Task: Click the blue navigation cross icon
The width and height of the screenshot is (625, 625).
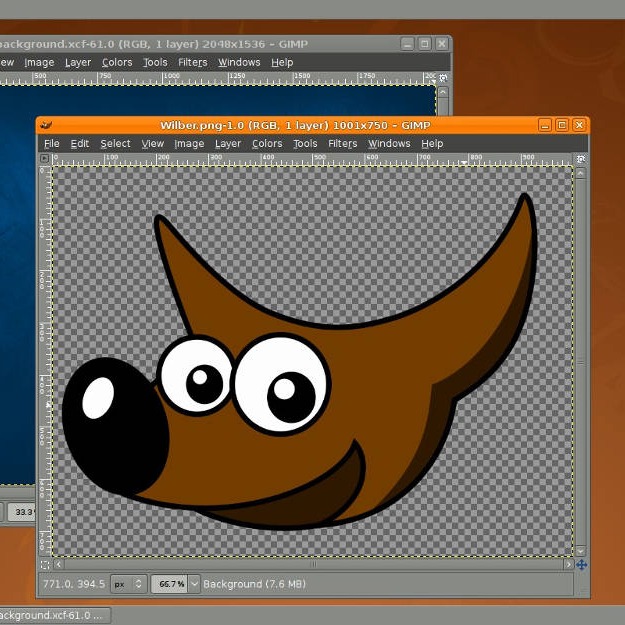Action: tap(581, 565)
